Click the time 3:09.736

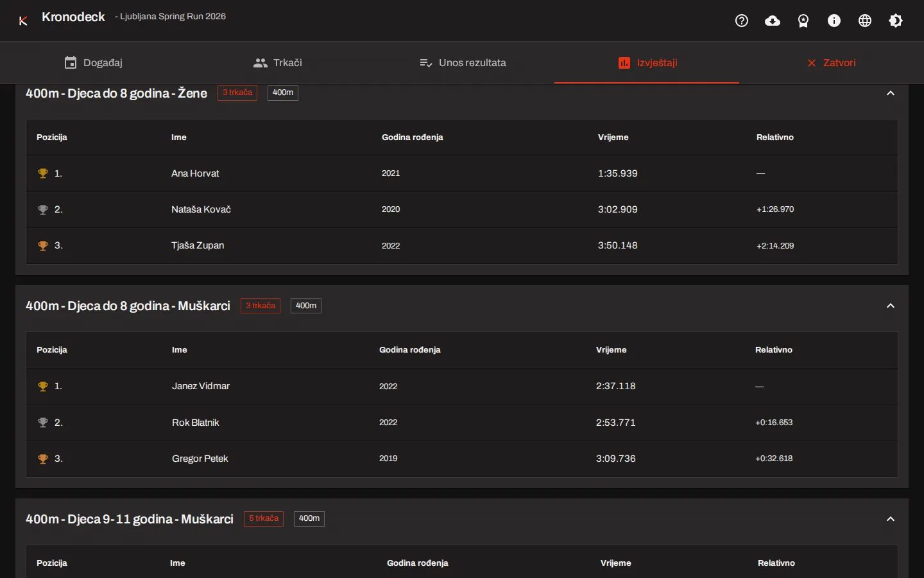click(616, 459)
